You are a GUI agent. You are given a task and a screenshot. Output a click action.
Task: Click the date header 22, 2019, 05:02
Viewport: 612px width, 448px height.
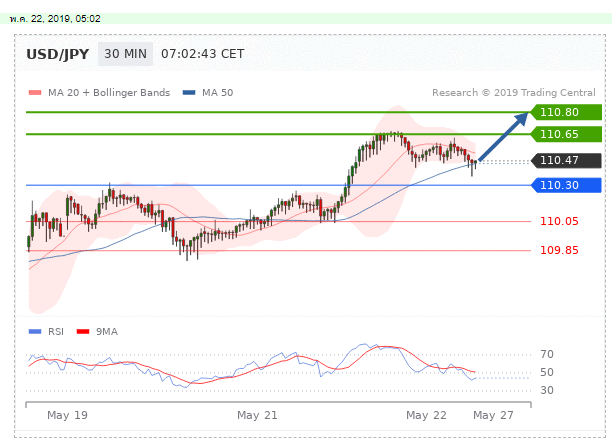55,19
